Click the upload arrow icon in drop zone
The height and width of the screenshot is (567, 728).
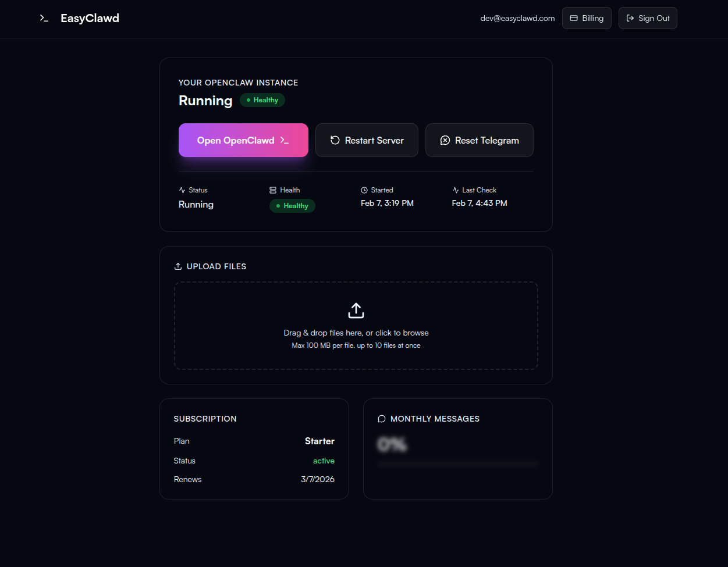click(x=356, y=310)
